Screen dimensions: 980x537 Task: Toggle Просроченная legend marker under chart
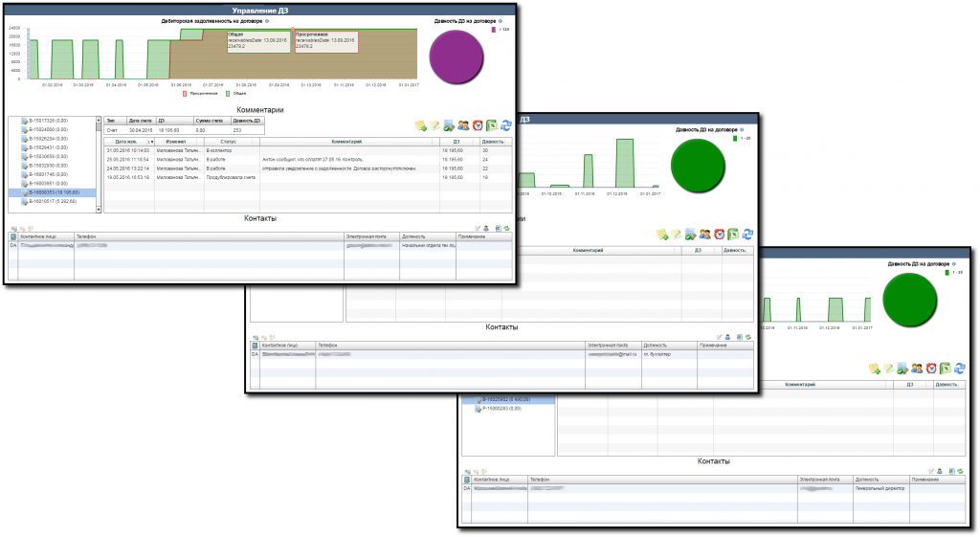(x=185, y=93)
